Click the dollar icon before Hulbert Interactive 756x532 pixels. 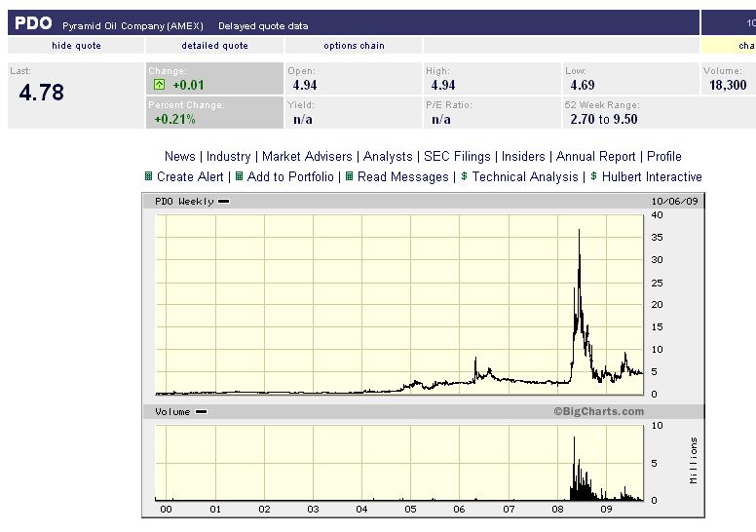pos(593,176)
